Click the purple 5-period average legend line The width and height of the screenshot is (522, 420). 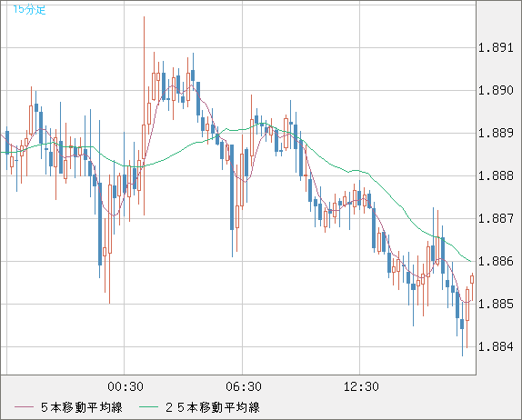tap(24, 407)
